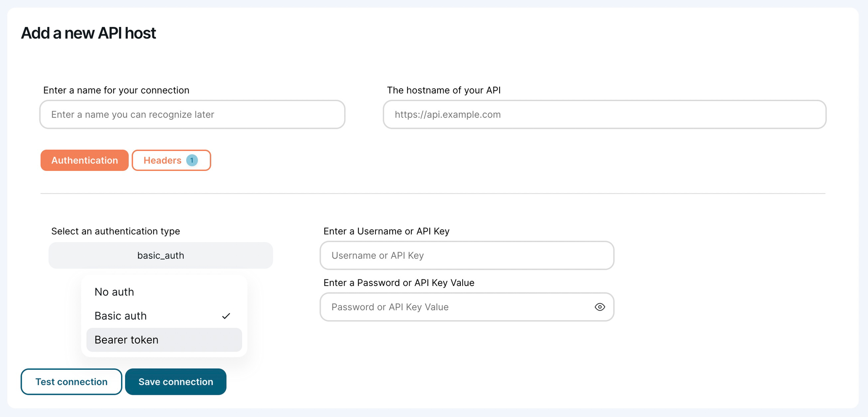
Task: Click the Select an authentication type label
Action: click(115, 231)
